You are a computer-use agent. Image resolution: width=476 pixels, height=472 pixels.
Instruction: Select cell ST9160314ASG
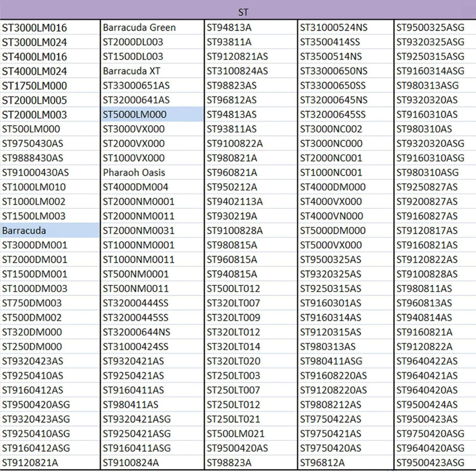tap(435, 71)
